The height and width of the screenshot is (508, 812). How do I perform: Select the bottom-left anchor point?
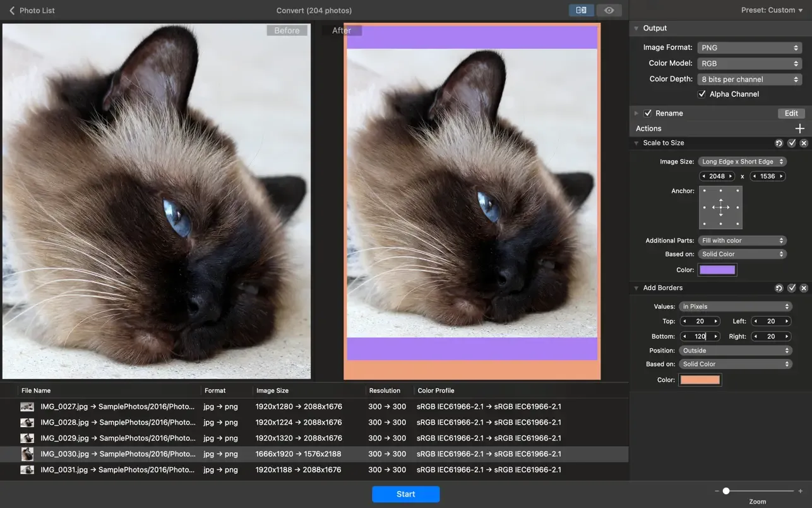tap(704, 224)
